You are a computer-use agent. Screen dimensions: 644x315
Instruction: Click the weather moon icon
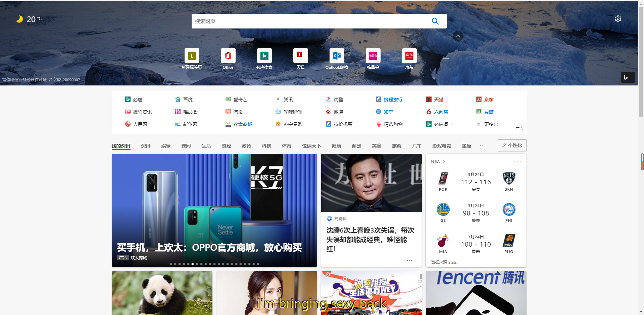pyautogui.click(x=19, y=19)
